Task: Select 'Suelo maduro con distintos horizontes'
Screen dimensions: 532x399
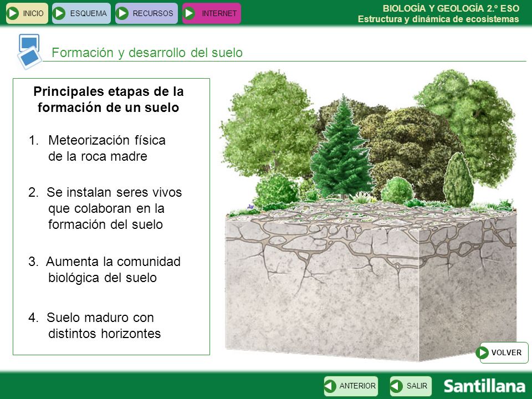Action: click(x=95, y=325)
